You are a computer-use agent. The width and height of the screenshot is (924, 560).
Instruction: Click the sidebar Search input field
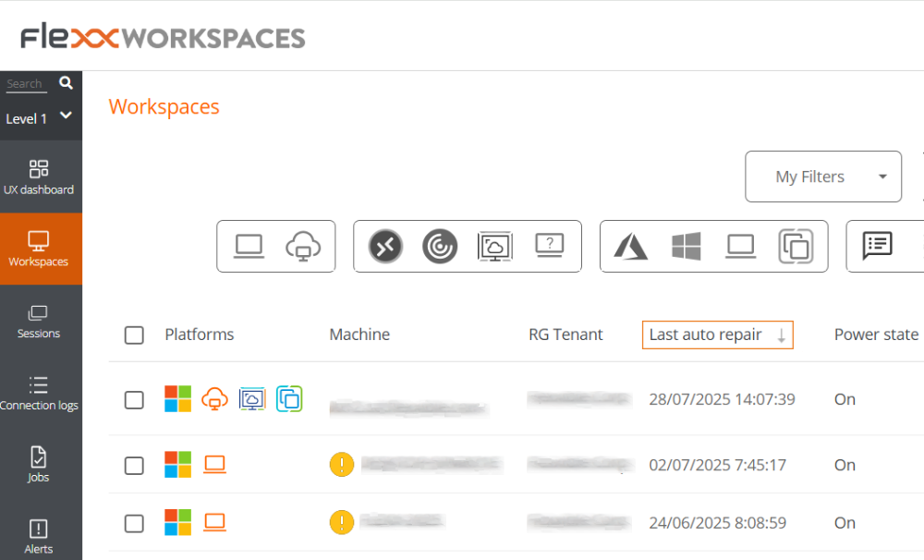tap(26, 84)
